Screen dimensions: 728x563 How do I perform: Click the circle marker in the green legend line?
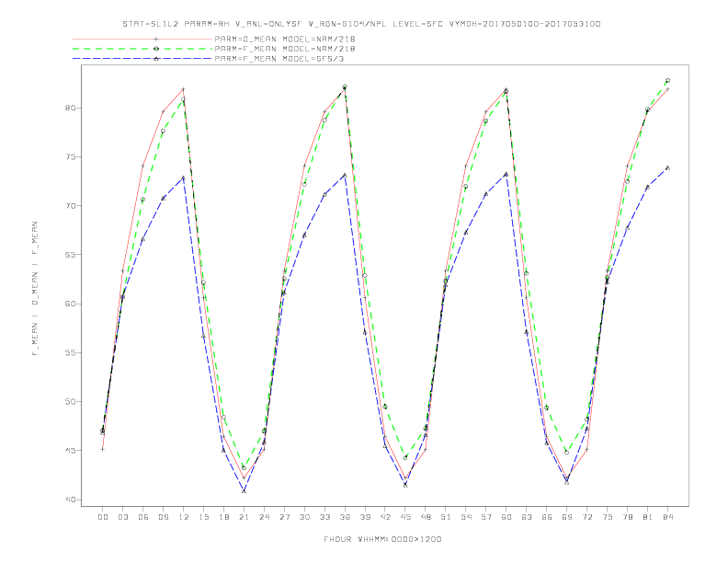pyautogui.click(x=156, y=49)
